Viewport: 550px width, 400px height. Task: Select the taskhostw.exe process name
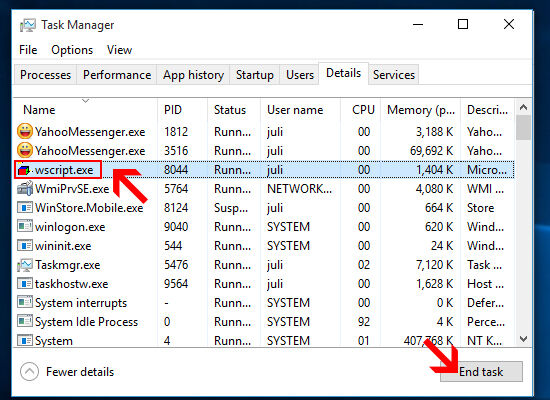coord(72,284)
